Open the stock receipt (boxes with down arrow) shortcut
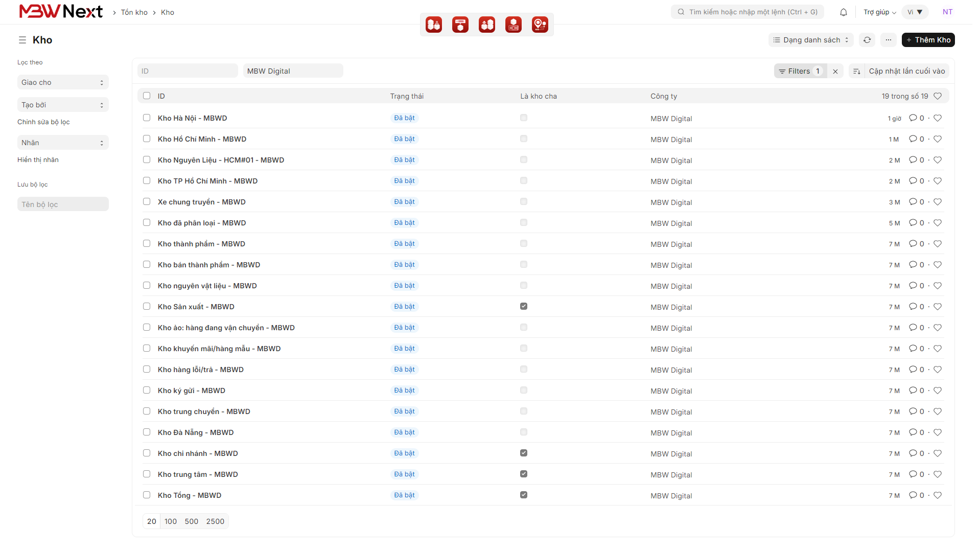 point(434,25)
